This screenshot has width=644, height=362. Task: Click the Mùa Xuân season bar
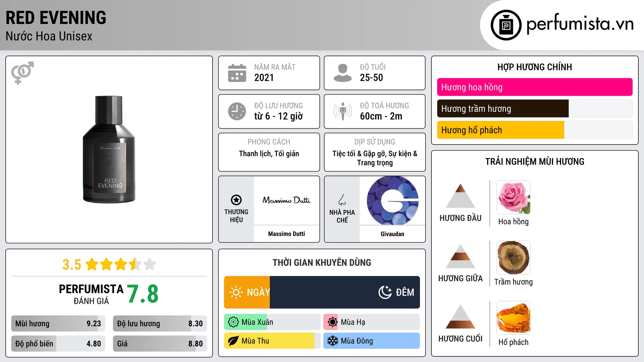(x=272, y=322)
